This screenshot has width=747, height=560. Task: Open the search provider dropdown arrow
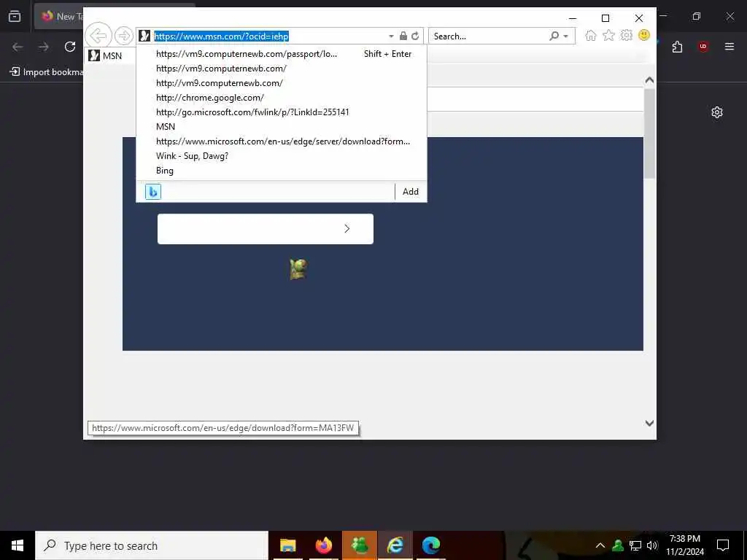[566, 36]
